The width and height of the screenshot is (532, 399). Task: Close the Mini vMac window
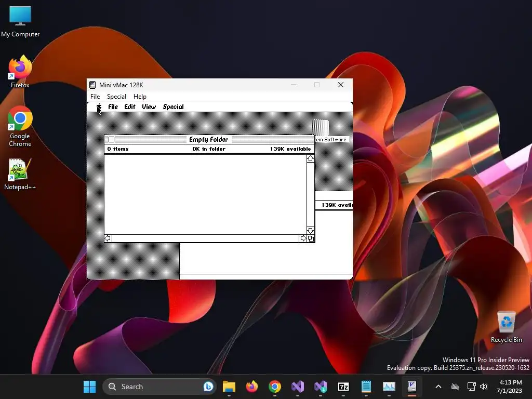pyautogui.click(x=341, y=85)
